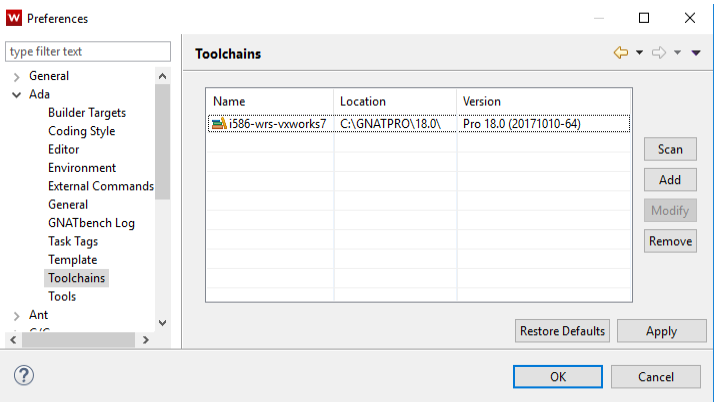Open Editor preferences under Ada
This screenshot has height=402, width=714.
pyautogui.click(x=63, y=149)
